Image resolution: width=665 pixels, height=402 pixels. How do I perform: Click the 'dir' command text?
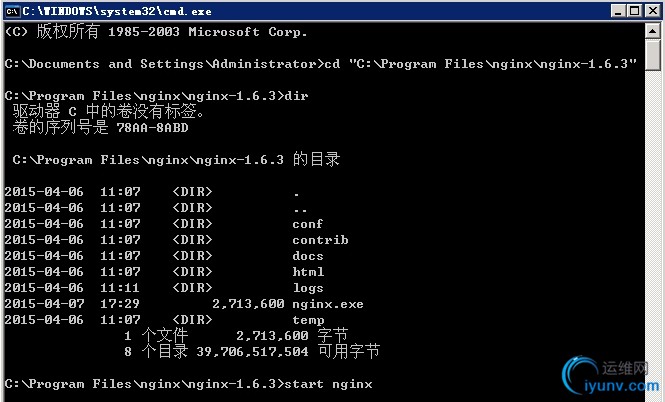coord(296,96)
